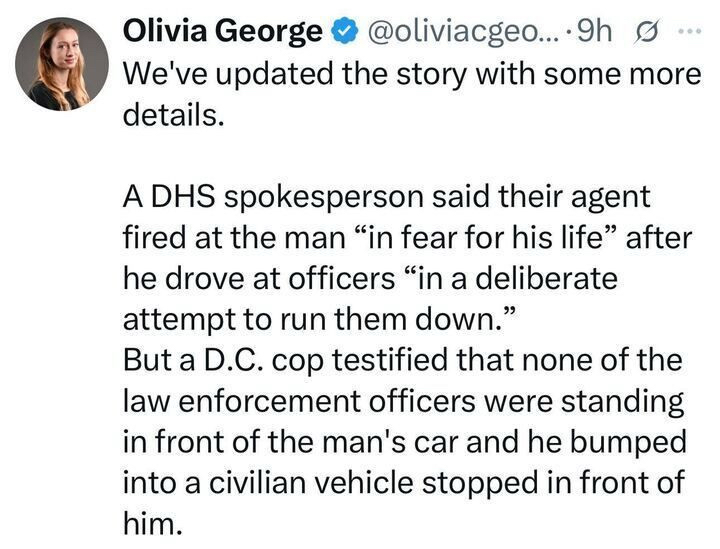Click the quoted phrase "in a deliberate"
Screen dimensions: 720x549
point(513,278)
